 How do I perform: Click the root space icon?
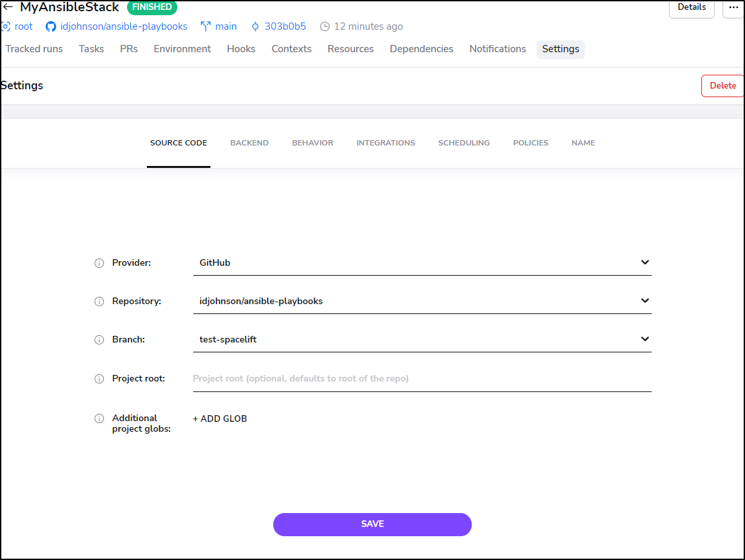pos(6,26)
